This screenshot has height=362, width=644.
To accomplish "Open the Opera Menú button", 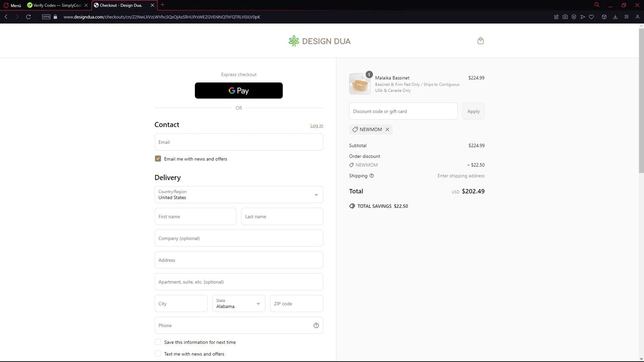I will point(12,5).
